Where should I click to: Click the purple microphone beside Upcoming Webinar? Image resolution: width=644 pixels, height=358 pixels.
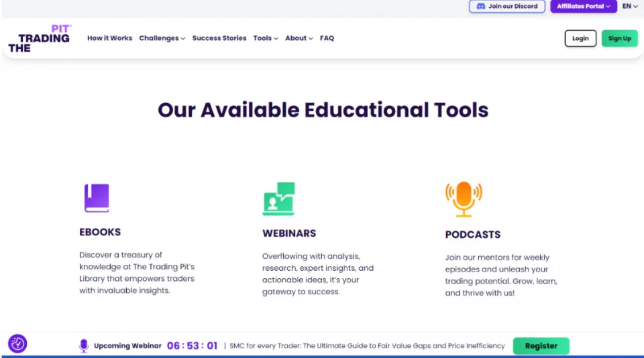[84, 346]
